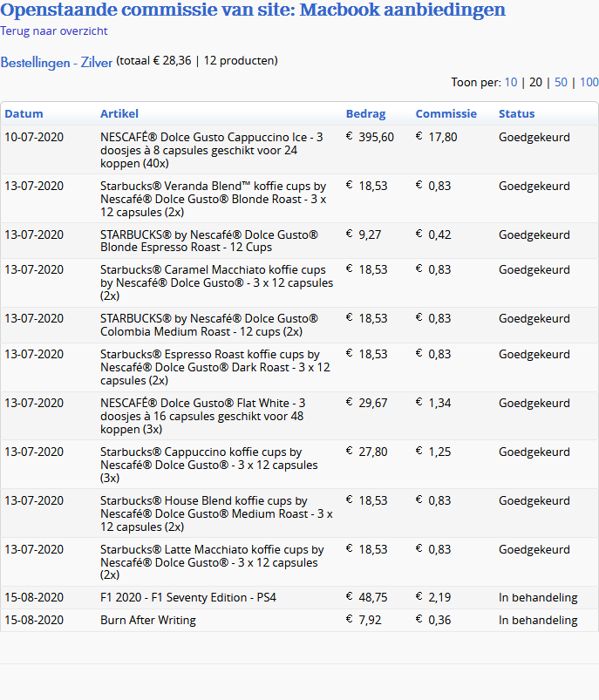Select the date 10-07-2020
This screenshot has width=599, height=700.
pyautogui.click(x=34, y=137)
